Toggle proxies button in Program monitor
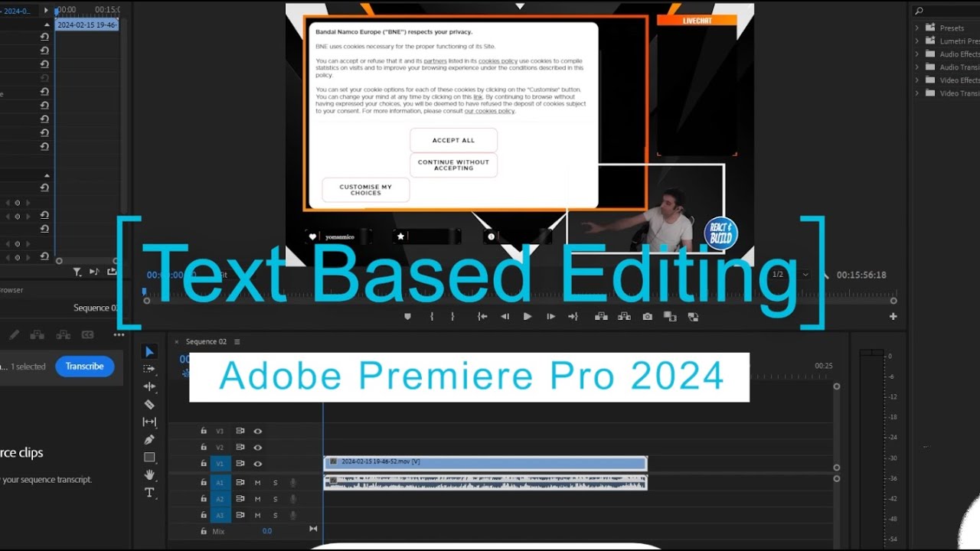 pyautogui.click(x=693, y=316)
